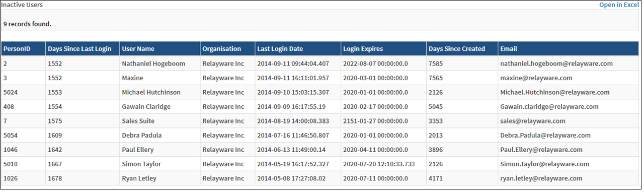Click email Debra.Padula@relayware.com
This screenshot has width=644, height=192.
tap(545, 136)
